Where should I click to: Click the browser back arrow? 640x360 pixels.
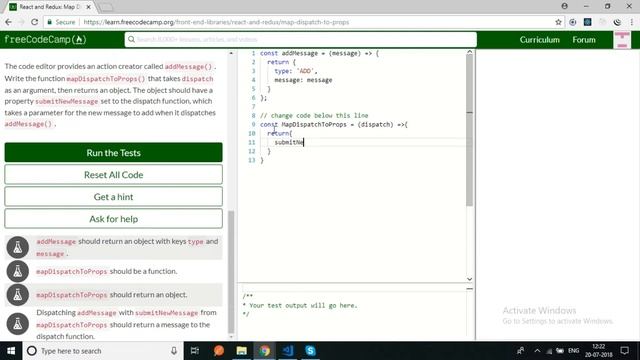pyautogui.click(x=8, y=22)
